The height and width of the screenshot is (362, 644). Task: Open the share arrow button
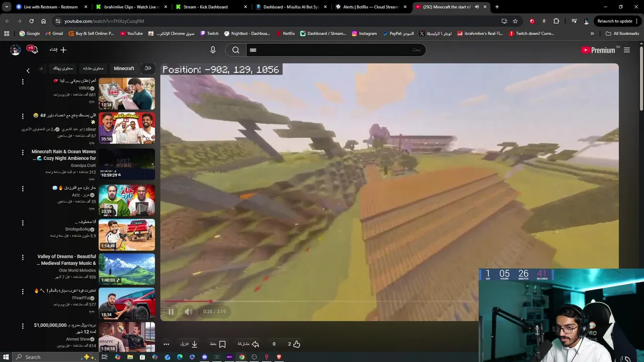(x=255, y=344)
